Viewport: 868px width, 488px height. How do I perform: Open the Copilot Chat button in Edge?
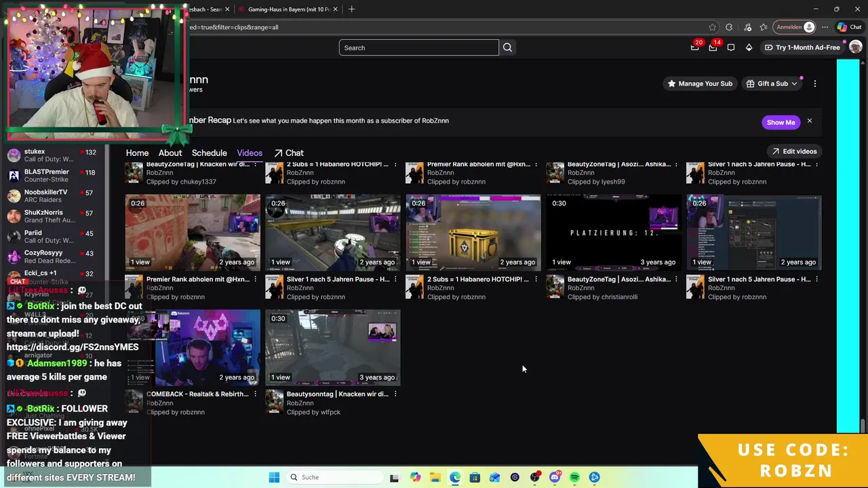click(849, 27)
